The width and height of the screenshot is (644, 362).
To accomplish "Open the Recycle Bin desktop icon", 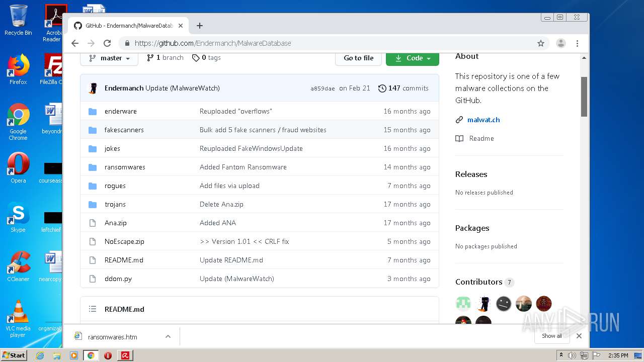I will pos(18,20).
